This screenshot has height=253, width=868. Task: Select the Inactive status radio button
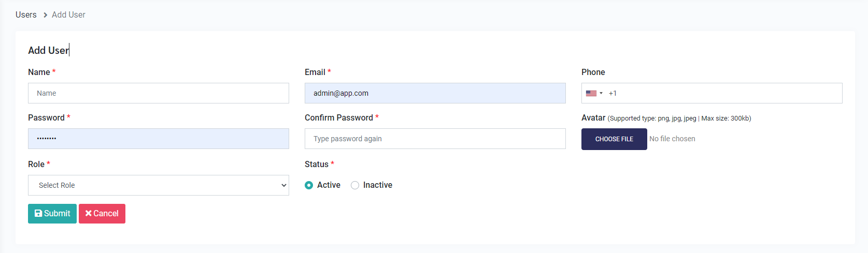click(x=355, y=185)
